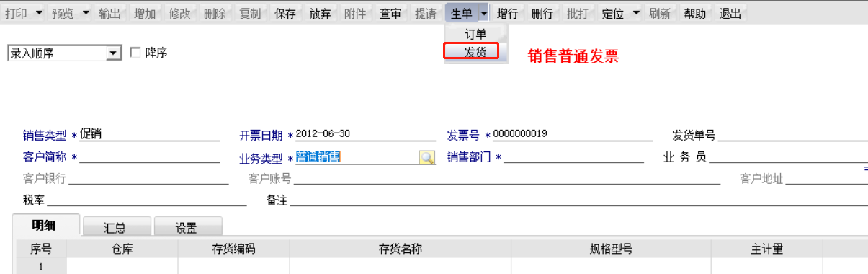Discard changes with 放弃 button
This screenshot has width=868, height=274.
[x=321, y=14]
